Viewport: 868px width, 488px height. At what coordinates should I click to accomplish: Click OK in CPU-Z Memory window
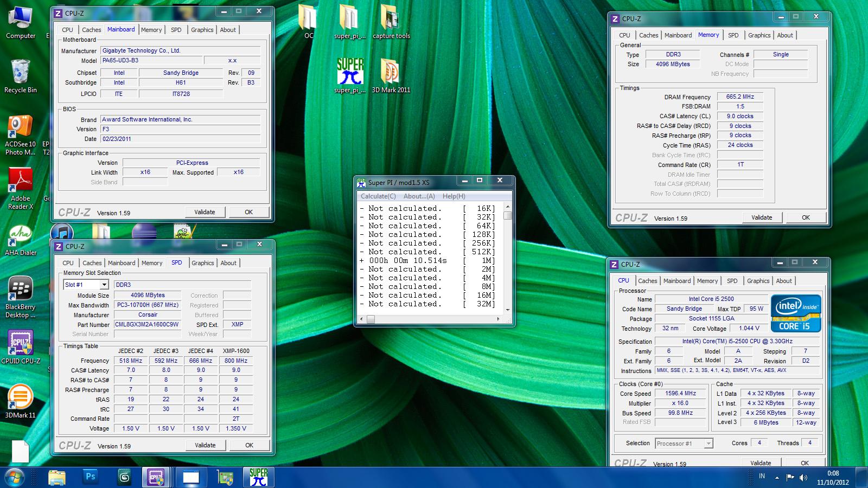pyautogui.click(x=806, y=217)
